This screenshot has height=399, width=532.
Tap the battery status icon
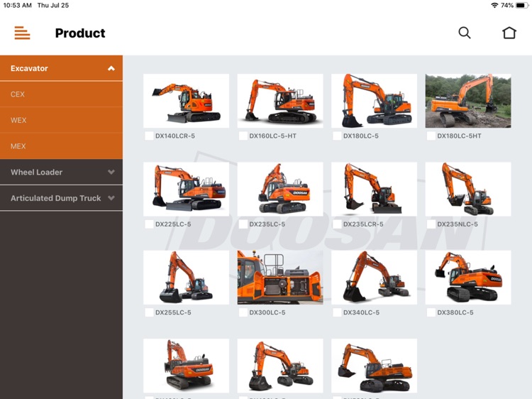click(521, 5)
